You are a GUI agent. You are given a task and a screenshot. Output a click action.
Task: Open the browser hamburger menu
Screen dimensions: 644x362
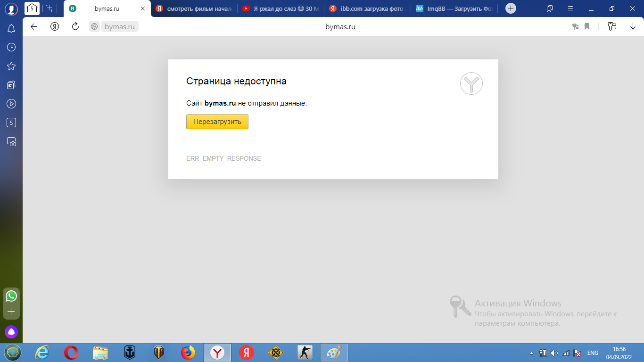pyautogui.click(x=570, y=8)
